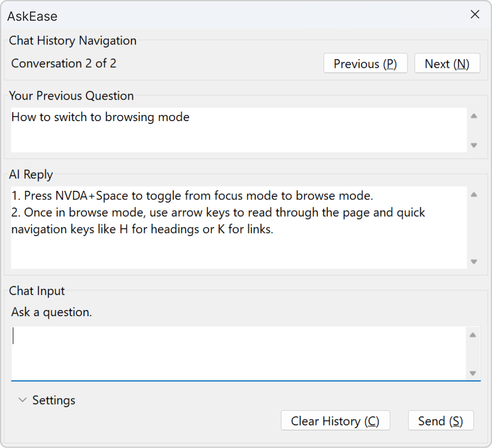Click the Ask a question label text
492x448 pixels.
[51, 312]
